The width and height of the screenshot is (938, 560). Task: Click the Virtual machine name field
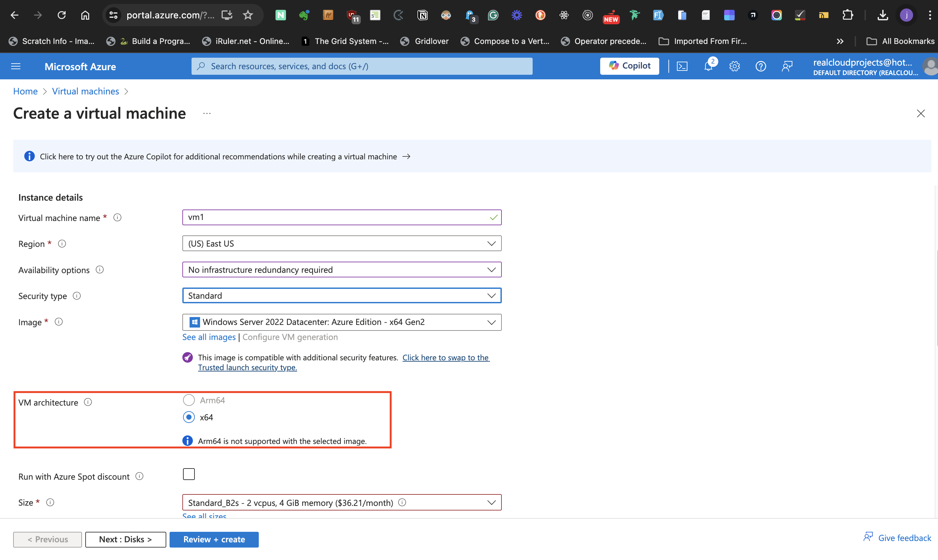tap(336, 217)
